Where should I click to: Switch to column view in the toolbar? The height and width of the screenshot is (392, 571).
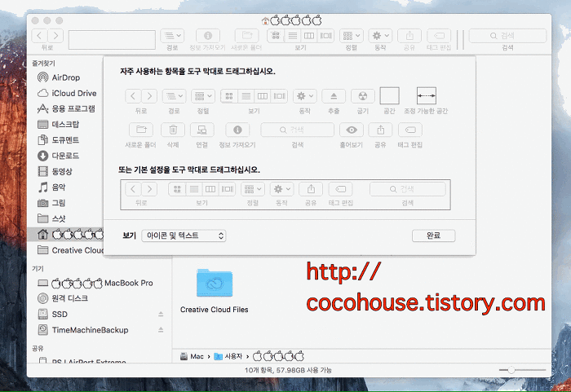pos(309,36)
